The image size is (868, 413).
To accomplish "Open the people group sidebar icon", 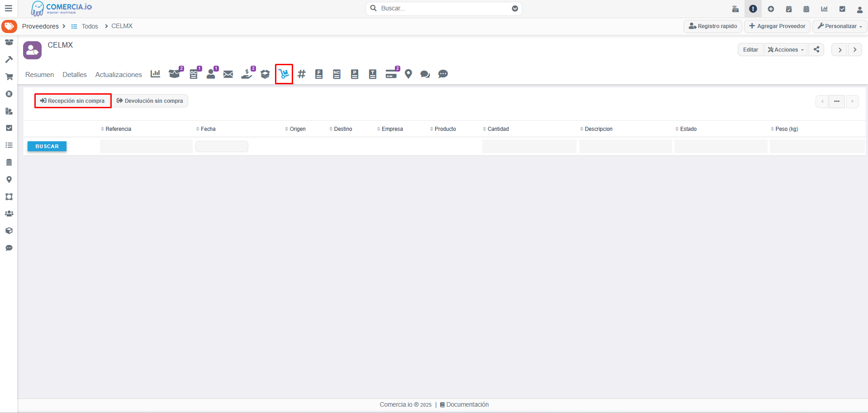I will point(9,213).
